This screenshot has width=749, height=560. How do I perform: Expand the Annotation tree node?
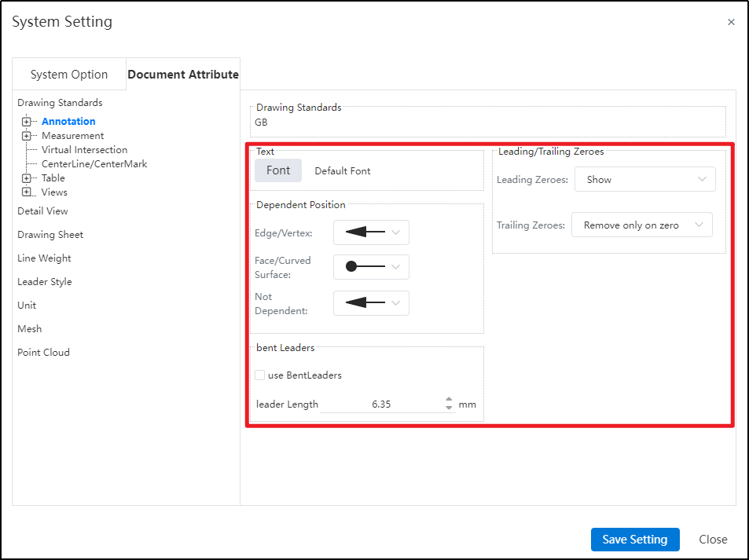click(26, 122)
